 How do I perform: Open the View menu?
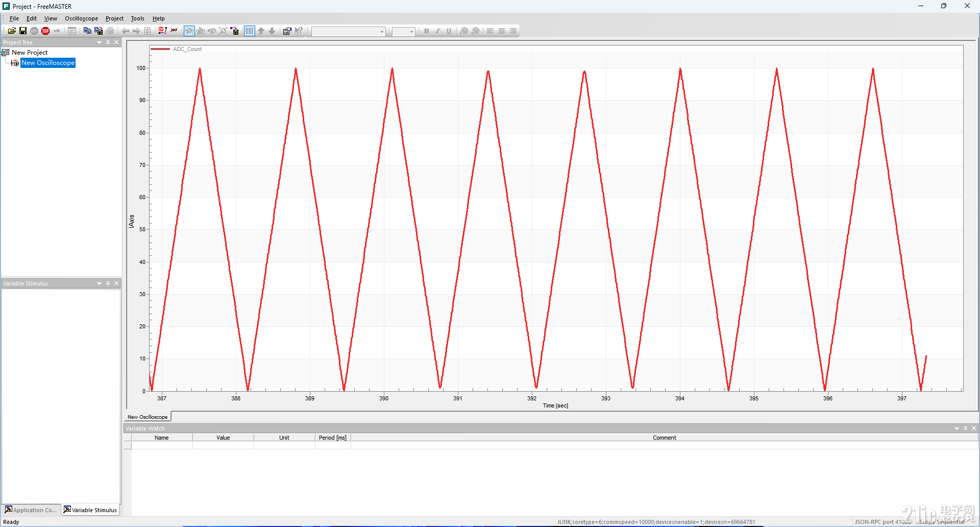pyautogui.click(x=51, y=18)
